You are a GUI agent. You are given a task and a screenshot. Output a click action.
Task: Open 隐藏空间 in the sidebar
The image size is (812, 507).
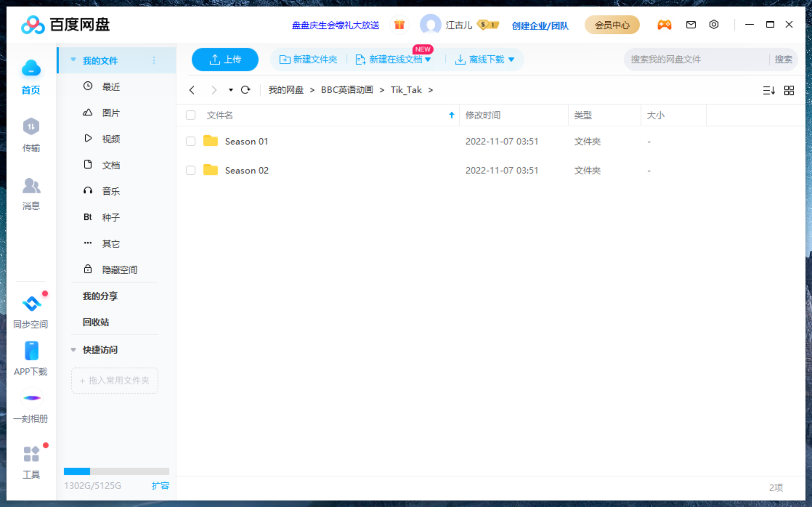tap(119, 270)
